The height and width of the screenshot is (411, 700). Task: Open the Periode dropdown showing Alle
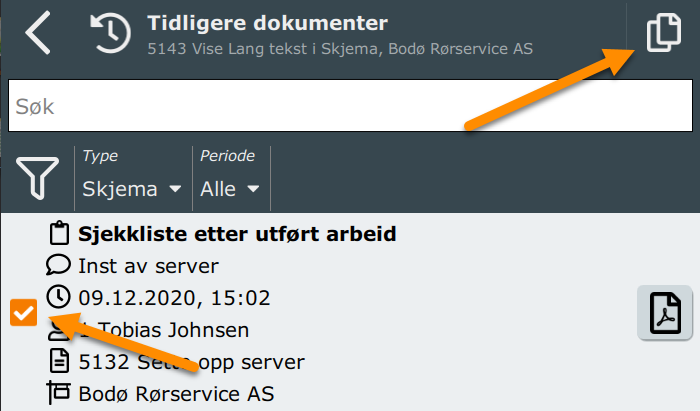coord(230,178)
